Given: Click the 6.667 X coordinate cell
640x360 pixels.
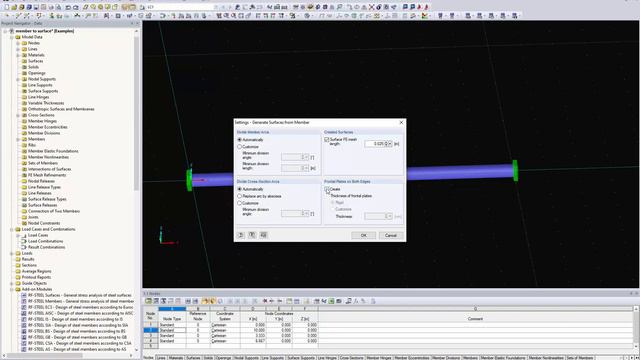Looking at the screenshot, I should pos(253,341).
